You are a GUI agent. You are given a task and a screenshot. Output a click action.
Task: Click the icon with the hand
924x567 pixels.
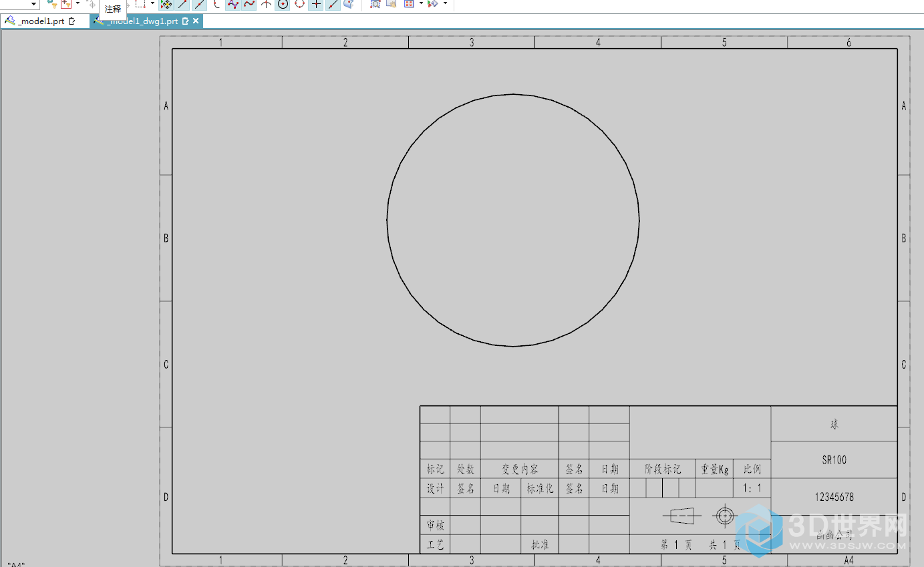pyautogui.click(x=391, y=4)
